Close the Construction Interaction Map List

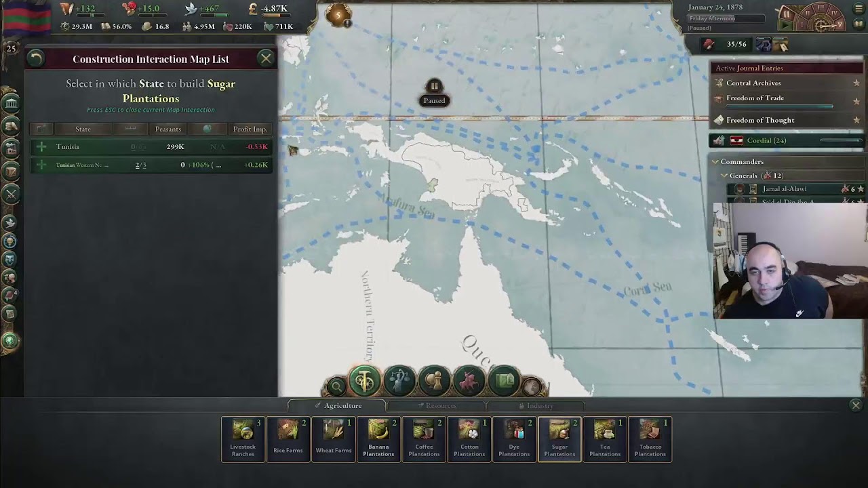[266, 59]
